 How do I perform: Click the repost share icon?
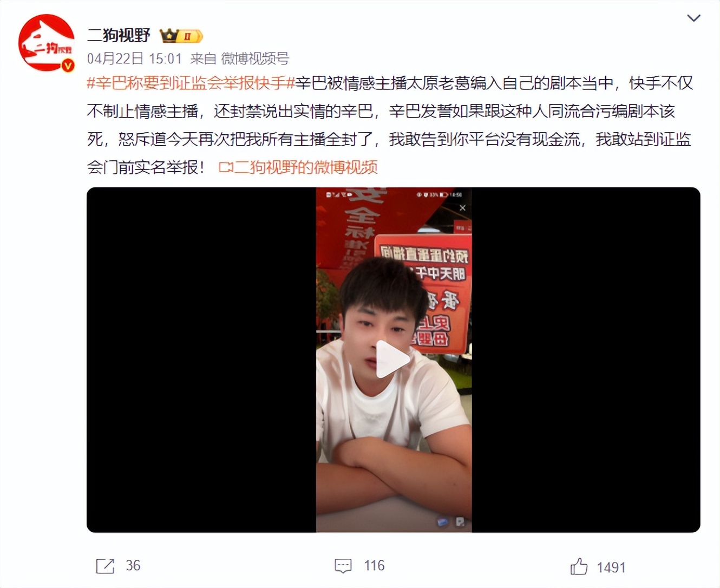pos(105,566)
